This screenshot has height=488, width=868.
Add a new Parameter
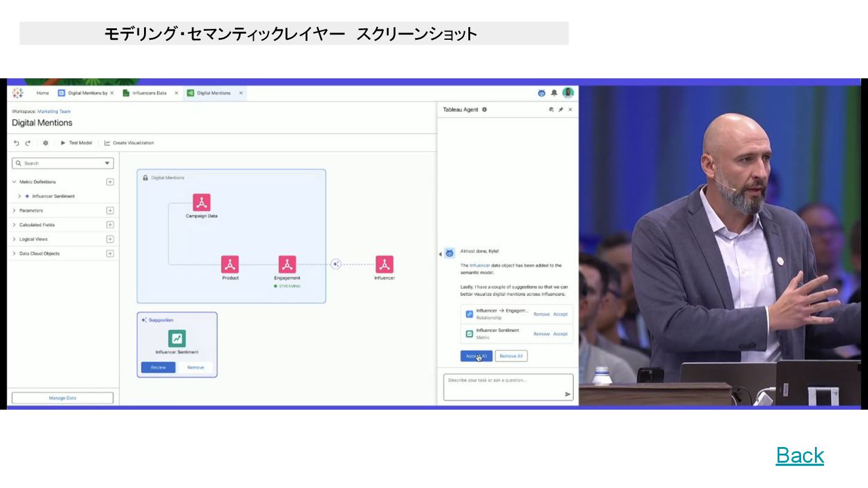pyautogui.click(x=110, y=210)
